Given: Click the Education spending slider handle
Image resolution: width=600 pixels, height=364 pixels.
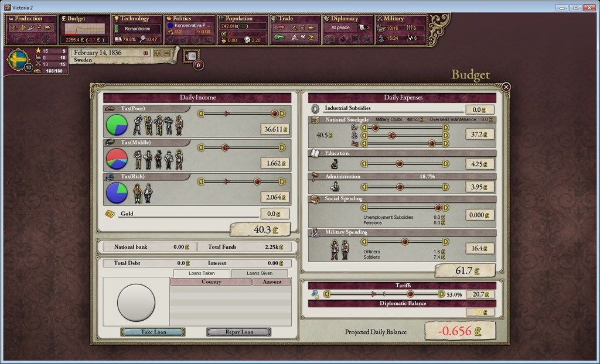Looking at the screenshot, I should [399, 164].
